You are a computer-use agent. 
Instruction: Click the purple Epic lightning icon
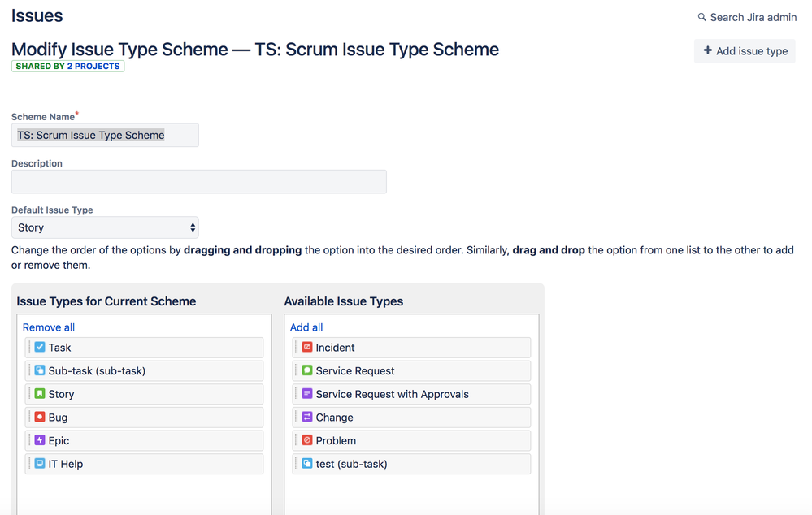click(x=40, y=440)
